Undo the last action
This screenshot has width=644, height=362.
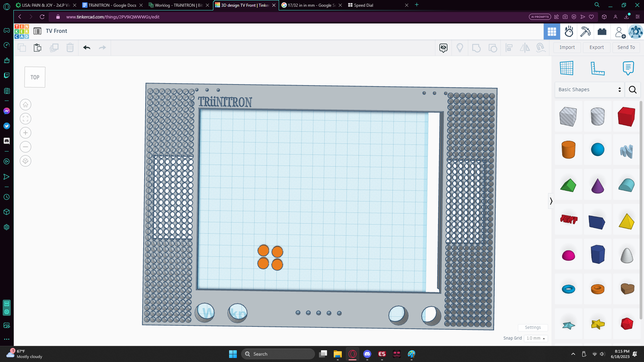(x=87, y=48)
